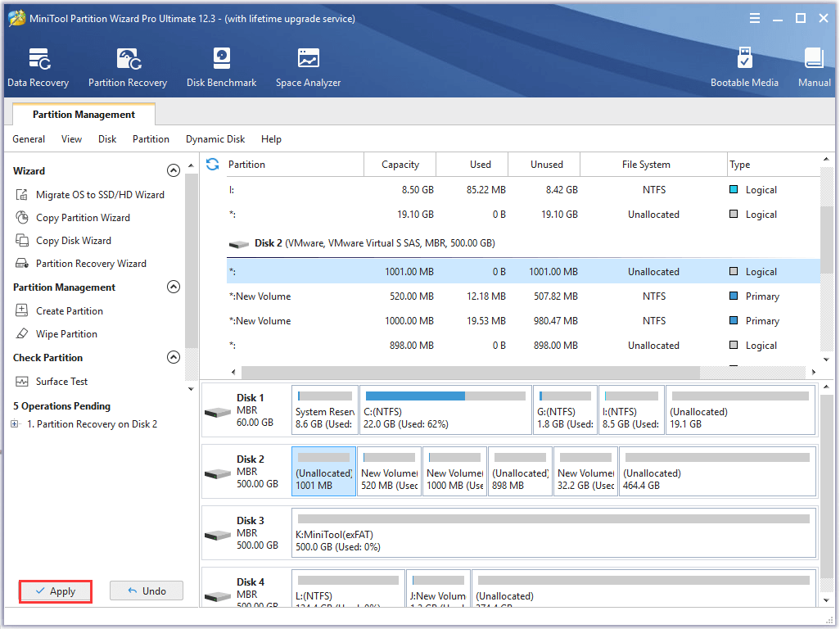The height and width of the screenshot is (629, 840).
Task: Launch Partition Recovery from the toolbar
Action: click(128, 66)
